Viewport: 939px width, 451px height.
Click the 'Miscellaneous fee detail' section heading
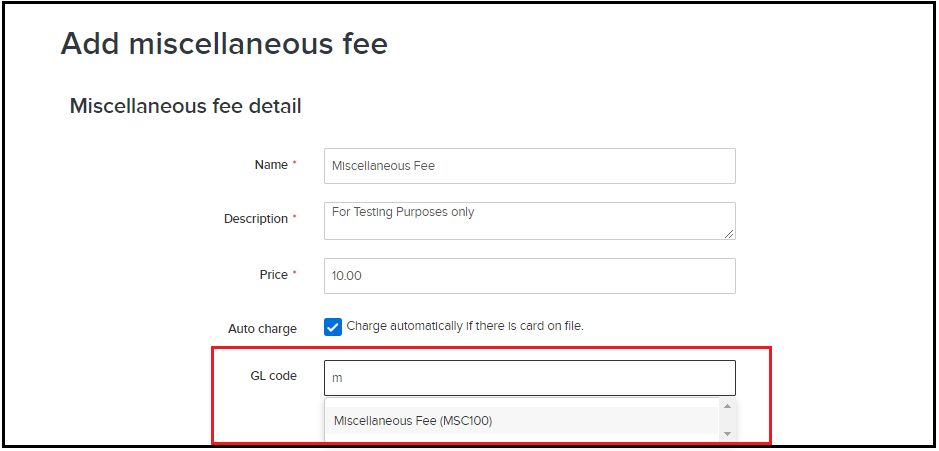click(185, 105)
